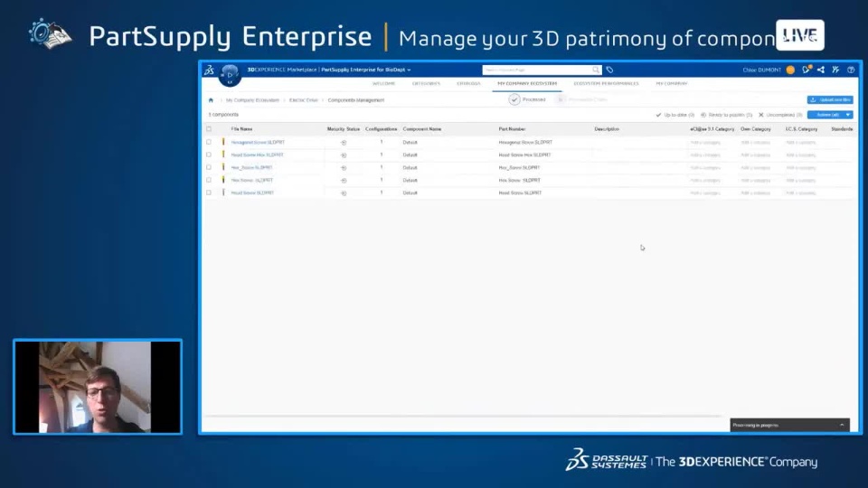Click the part thumbnail for Head Screw Hex.SLDPRT
Viewport: 868px width, 488px height.
223,155
